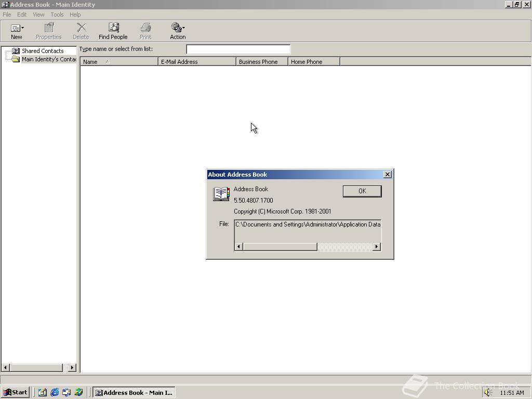Click the folder pane horizontal scrollbar thumb
532x399 pixels.
click(36, 367)
